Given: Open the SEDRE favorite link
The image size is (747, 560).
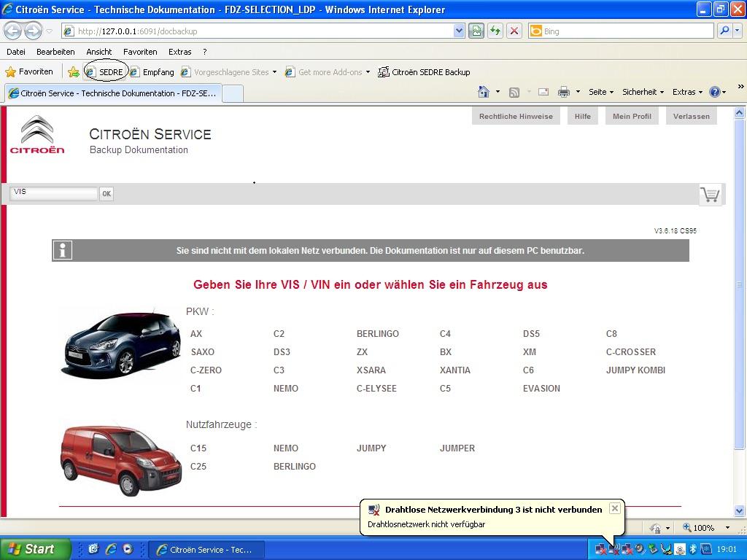Looking at the screenshot, I should pos(105,72).
